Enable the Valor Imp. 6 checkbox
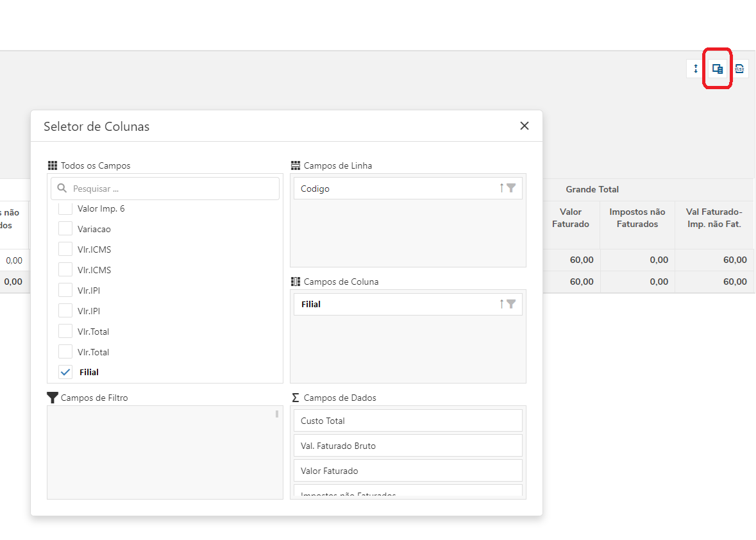Image resolution: width=756 pixels, height=540 pixels. pyautogui.click(x=65, y=208)
